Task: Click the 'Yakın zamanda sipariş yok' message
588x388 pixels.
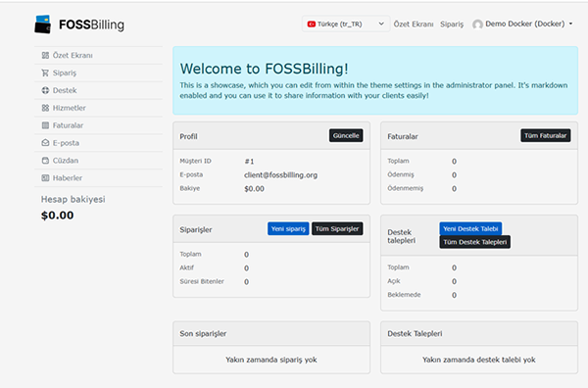Action: tap(271, 360)
